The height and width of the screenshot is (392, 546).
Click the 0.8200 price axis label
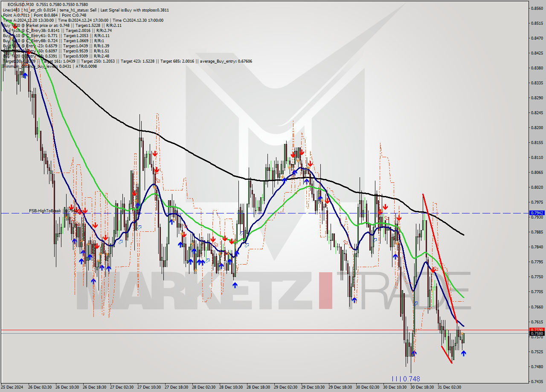pyautogui.click(x=537, y=127)
